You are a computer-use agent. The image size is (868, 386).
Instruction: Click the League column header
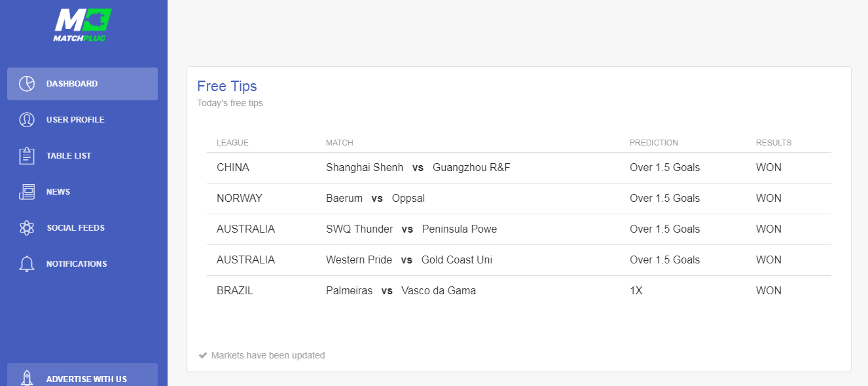(232, 143)
